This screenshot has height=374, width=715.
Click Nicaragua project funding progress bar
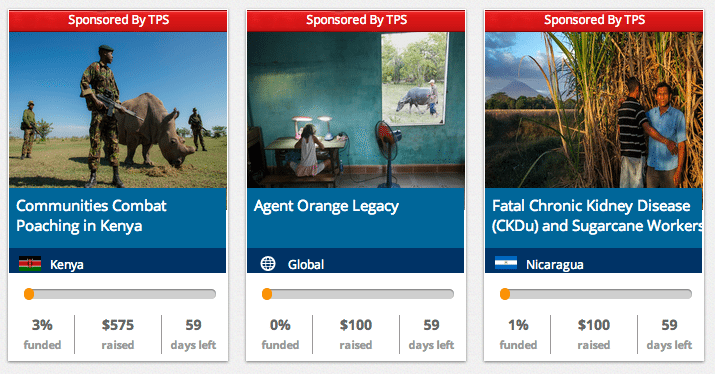point(596,294)
